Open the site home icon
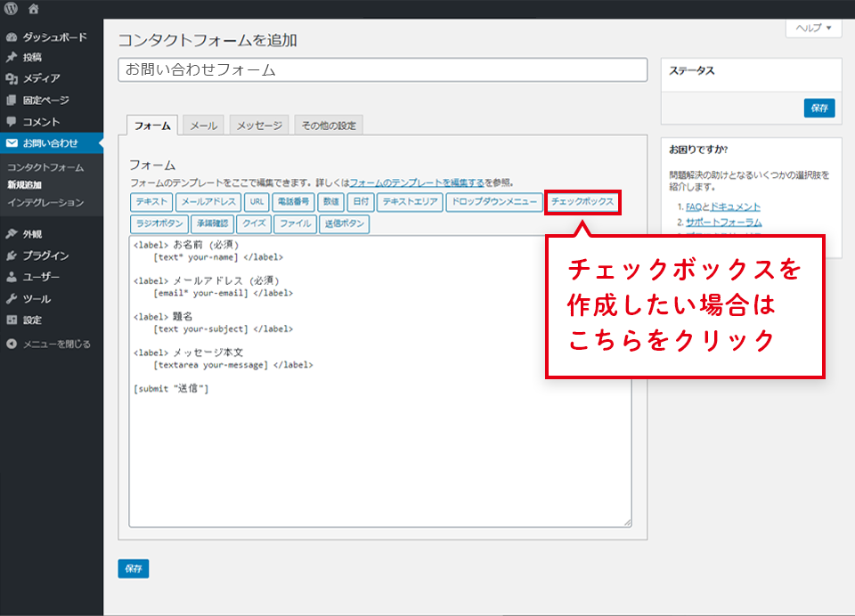The image size is (855, 616). click(34, 9)
